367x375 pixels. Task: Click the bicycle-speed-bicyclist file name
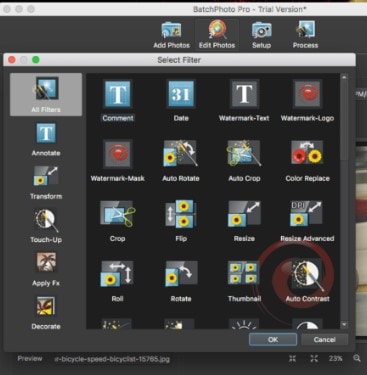pos(112,359)
